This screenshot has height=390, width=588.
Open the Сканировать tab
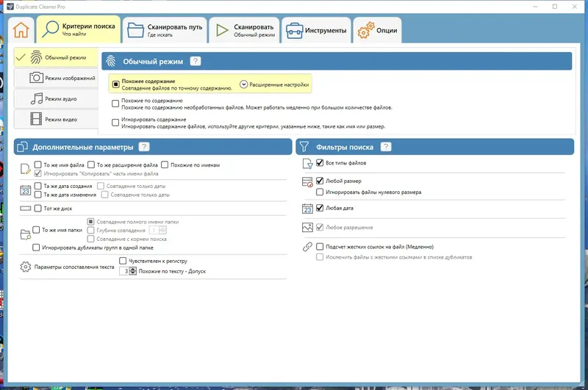pos(245,30)
